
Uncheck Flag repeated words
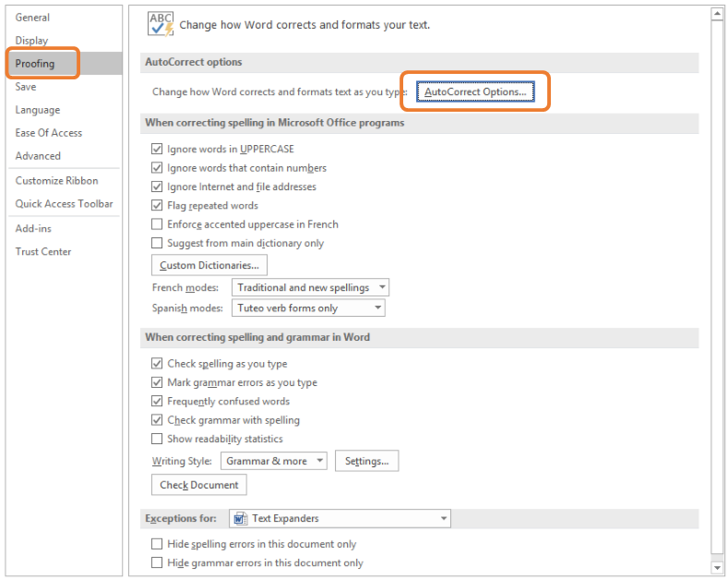[x=157, y=206]
